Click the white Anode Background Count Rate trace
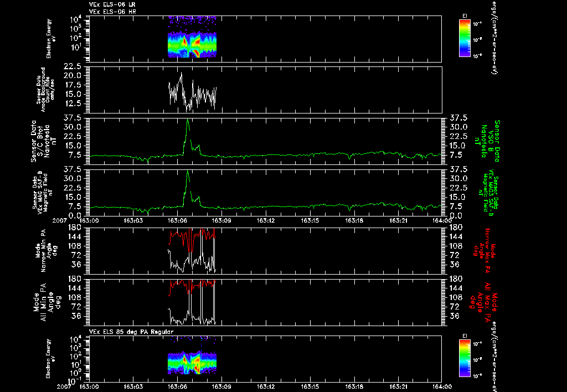Screen dimensions: 567x392 [192, 92]
